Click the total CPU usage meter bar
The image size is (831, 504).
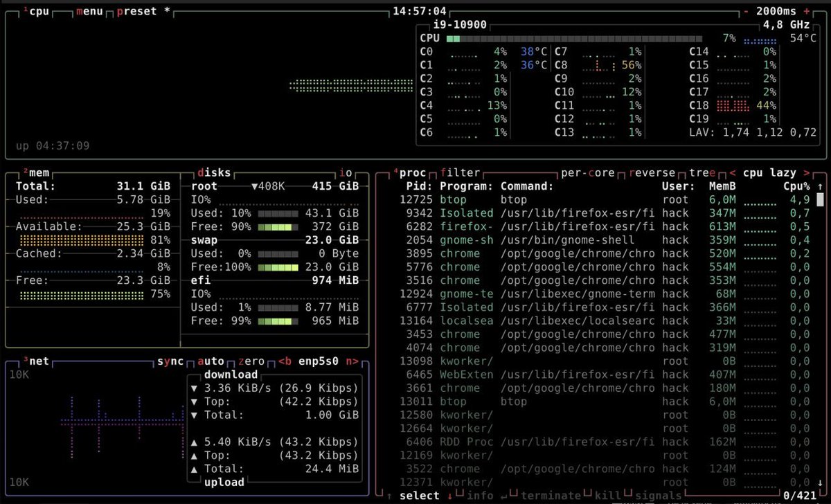tap(573, 39)
